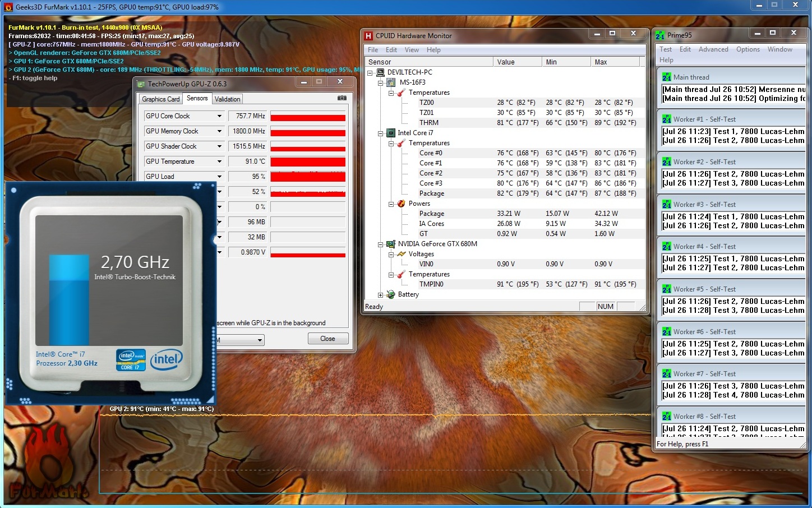Open the GPU Memory Clock sensor dropdown
812x508 pixels.
[x=219, y=131]
